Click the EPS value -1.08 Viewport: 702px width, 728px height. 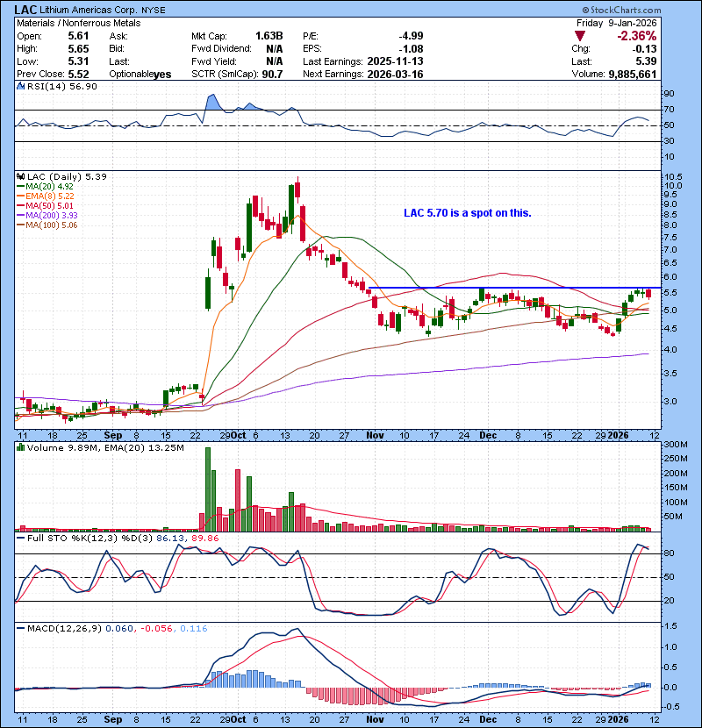point(411,49)
